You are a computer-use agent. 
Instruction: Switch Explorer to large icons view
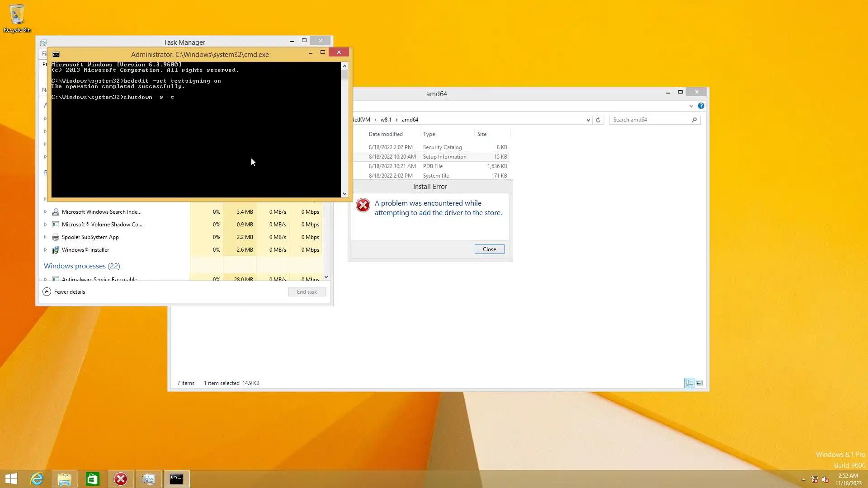[699, 383]
